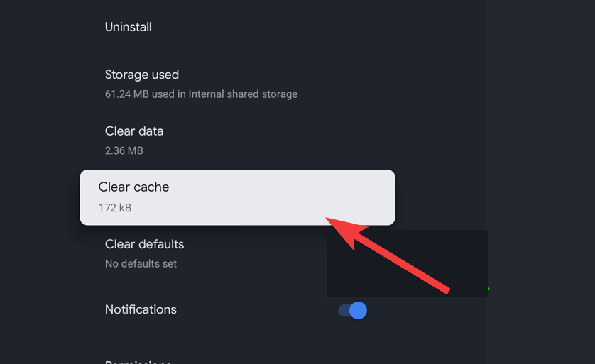Viewport: 595px width, 364px height.
Task: Click the 2.36 MB data size text
Action: pyautogui.click(x=124, y=150)
